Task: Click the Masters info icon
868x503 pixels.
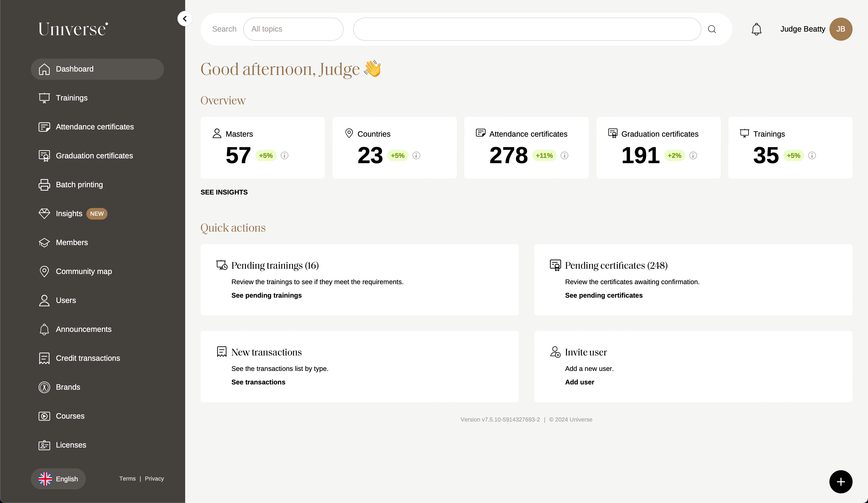Action: coord(285,156)
